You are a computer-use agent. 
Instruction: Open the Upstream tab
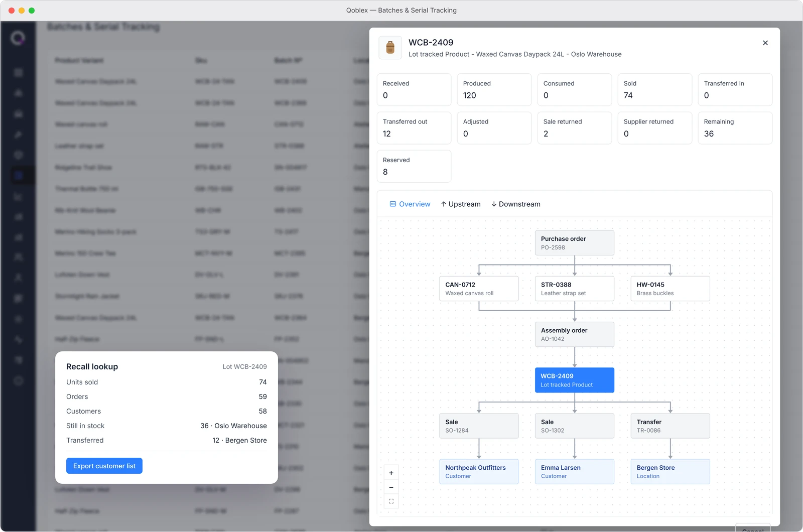point(461,204)
